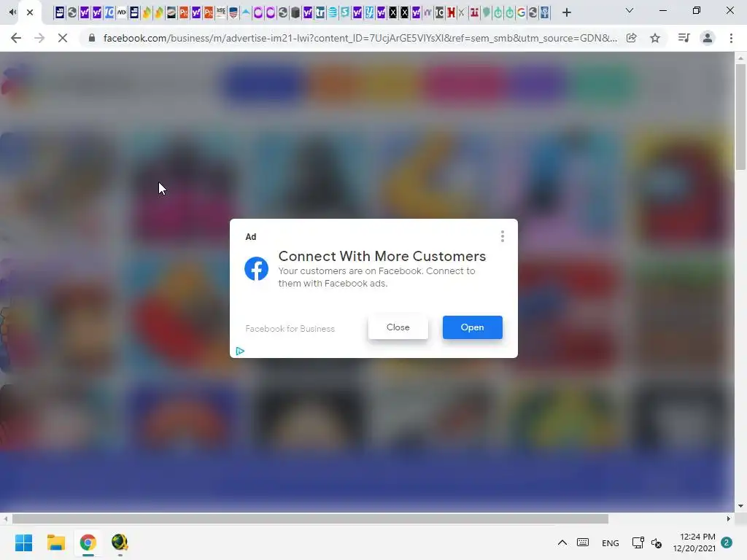Switch to the dark-red ii tab

click(474, 12)
